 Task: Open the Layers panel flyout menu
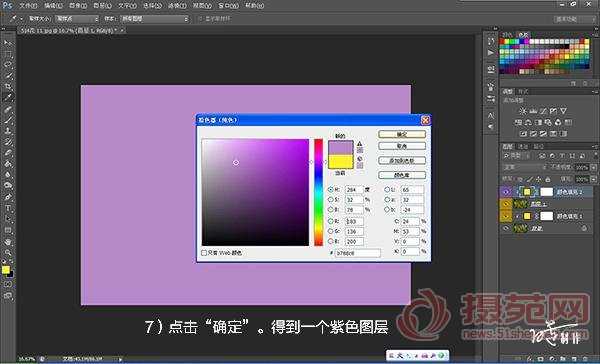[x=594, y=146]
